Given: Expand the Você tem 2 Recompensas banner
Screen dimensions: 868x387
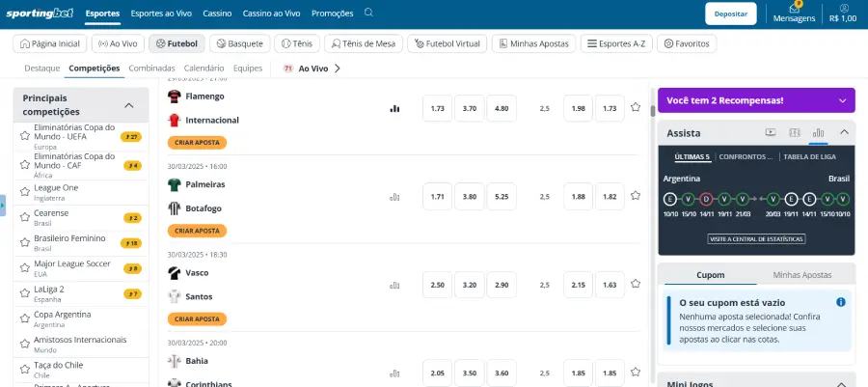Looking at the screenshot, I should (843, 100).
